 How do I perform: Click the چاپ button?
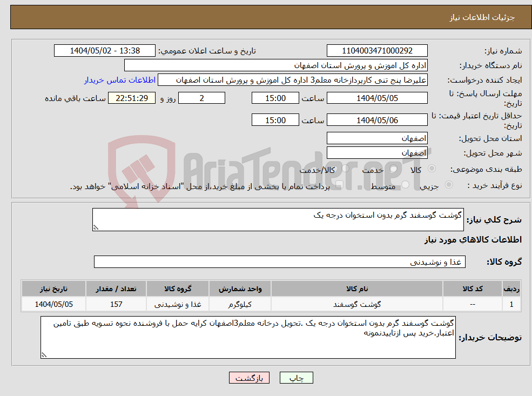tap(296, 378)
